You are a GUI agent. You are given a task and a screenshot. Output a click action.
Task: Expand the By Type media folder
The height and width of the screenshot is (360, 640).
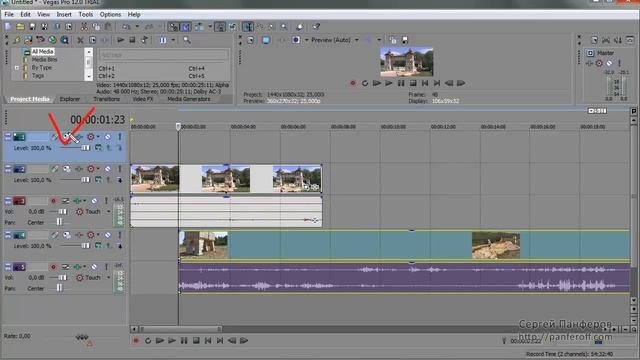pyautogui.click(x=17, y=68)
